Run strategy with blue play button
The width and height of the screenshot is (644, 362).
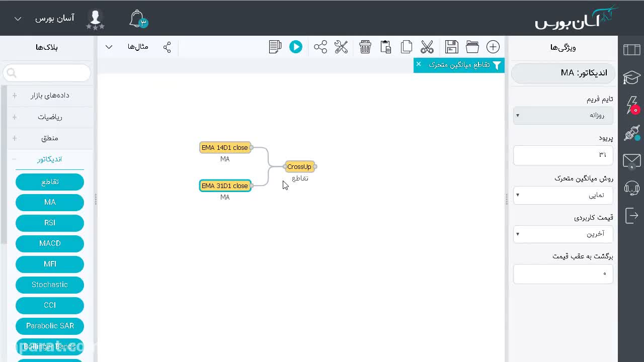(296, 47)
